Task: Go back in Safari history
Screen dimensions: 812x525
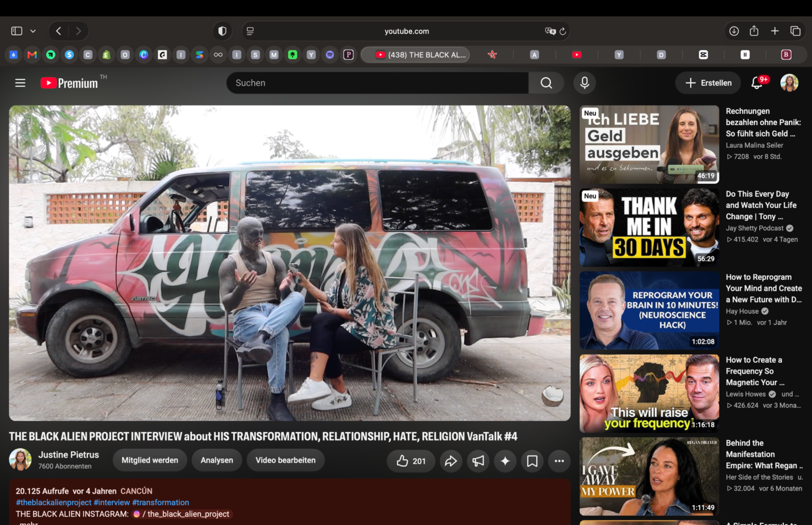Action: (59, 31)
